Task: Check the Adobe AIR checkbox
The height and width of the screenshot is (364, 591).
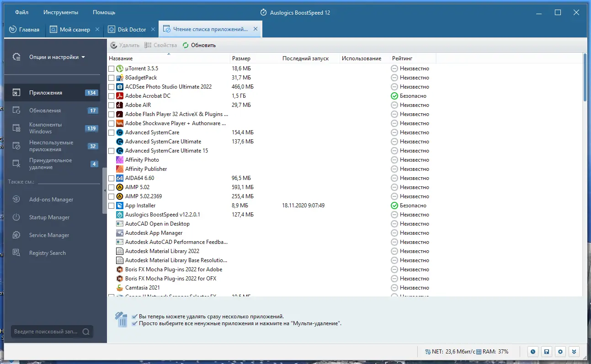Action: pyautogui.click(x=112, y=105)
